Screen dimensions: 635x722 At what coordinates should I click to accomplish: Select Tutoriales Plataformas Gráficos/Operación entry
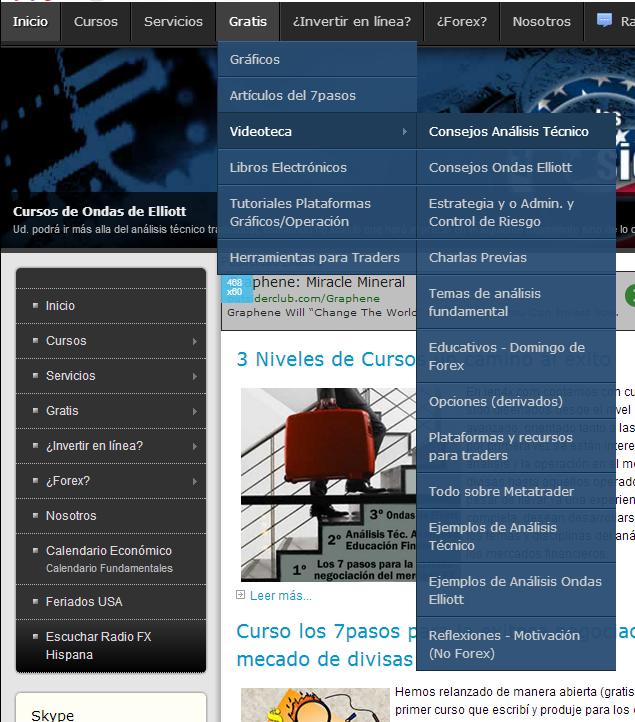[x=317, y=212]
